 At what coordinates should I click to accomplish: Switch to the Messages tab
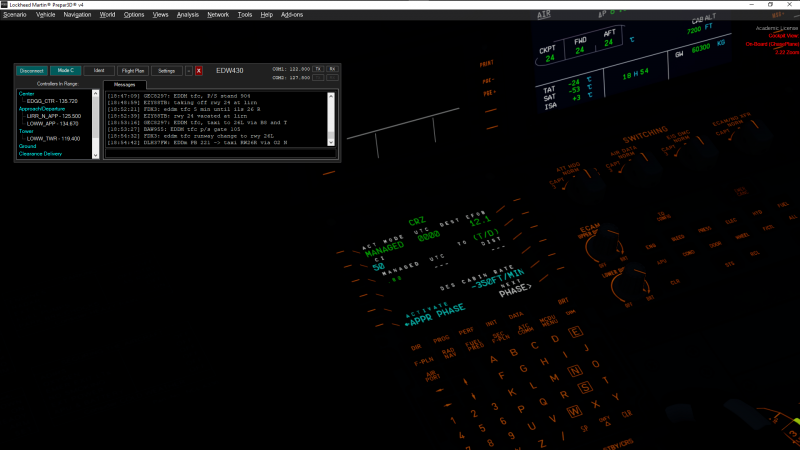pyautogui.click(x=124, y=85)
